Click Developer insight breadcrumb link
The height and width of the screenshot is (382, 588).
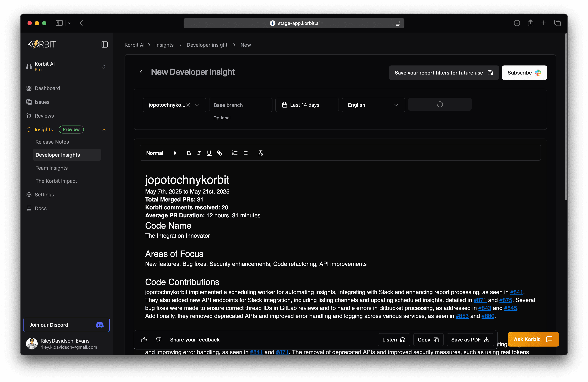click(x=207, y=45)
